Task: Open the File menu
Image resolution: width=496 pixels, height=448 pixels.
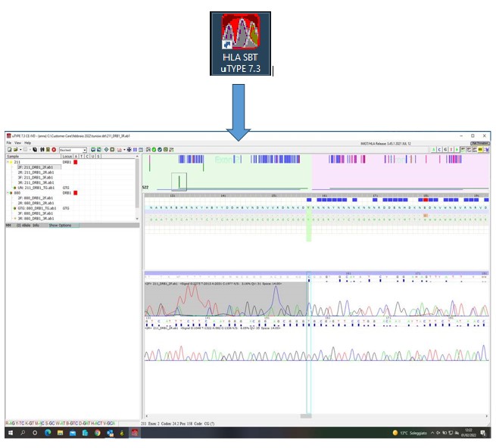Action: click(x=10, y=143)
